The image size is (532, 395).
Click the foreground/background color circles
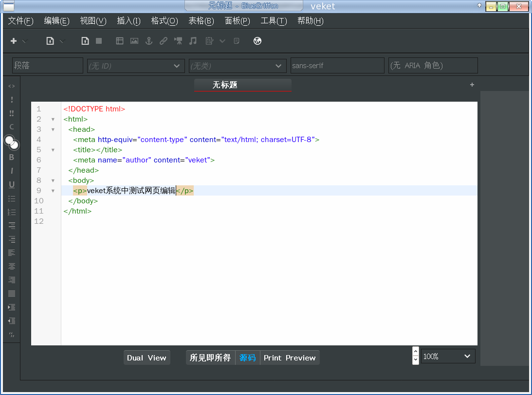[12, 143]
